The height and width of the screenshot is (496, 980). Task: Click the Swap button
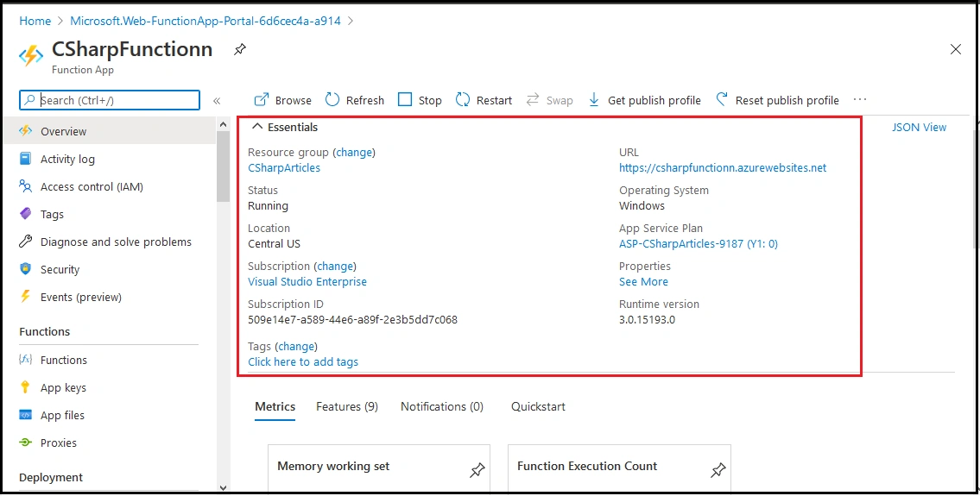click(x=549, y=100)
